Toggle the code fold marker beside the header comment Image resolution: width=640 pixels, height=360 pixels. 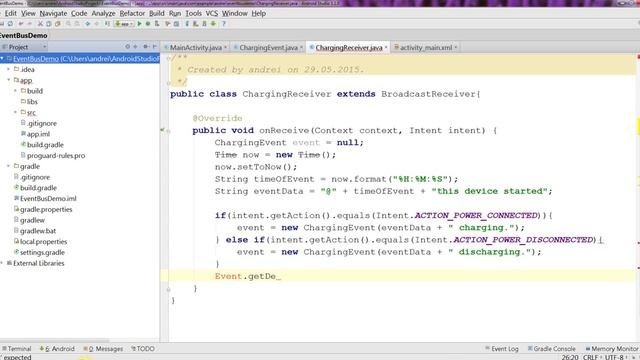168,58
